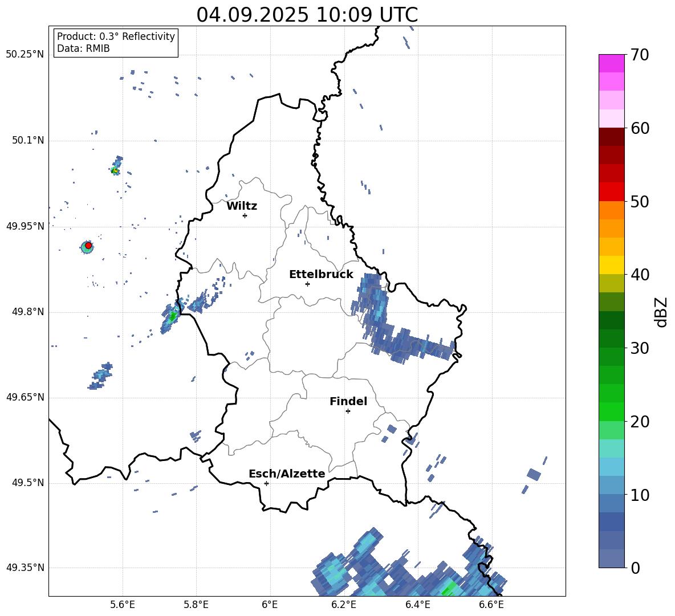Click the 49.35°N latitude label
The width and height of the screenshot is (675, 616).
(25, 568)
